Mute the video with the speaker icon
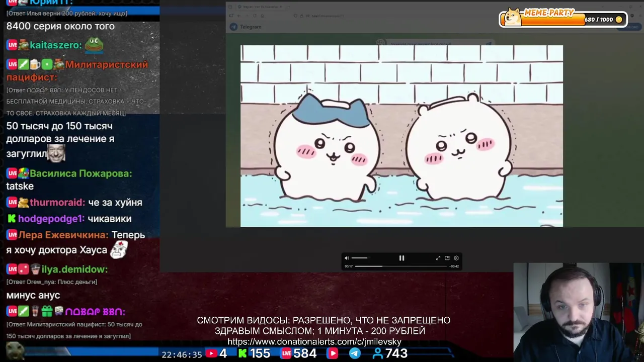This screenshot has width=644, height=362. pyautogui.click(x=346, y=258)
